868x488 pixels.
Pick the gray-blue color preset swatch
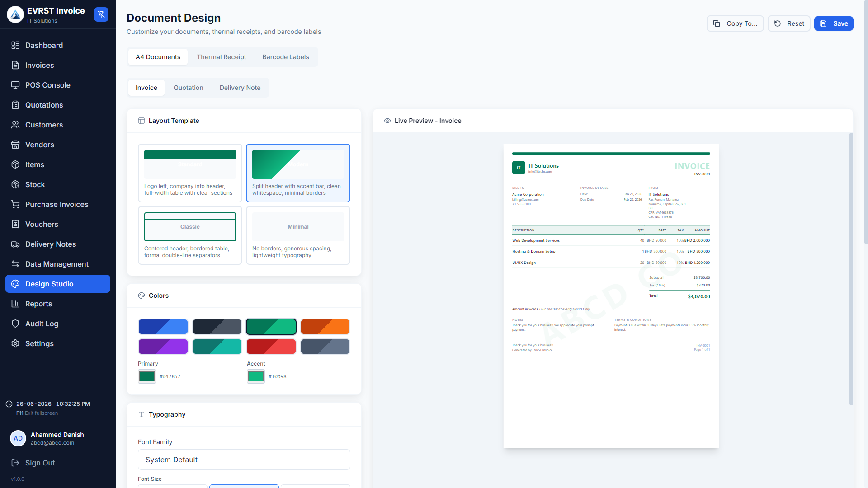click(325, 347)
